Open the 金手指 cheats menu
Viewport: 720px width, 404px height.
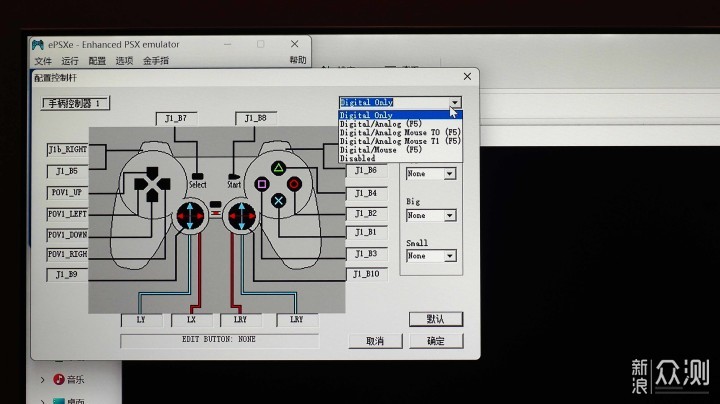click(x=156, y=61)
